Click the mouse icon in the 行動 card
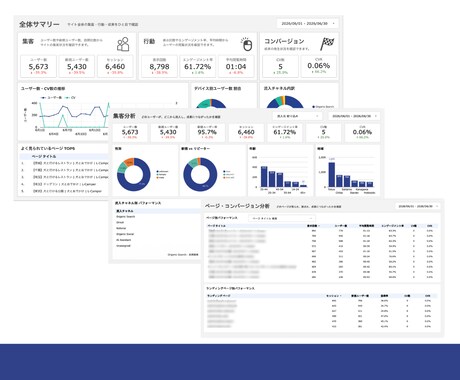 click(247, 44)
